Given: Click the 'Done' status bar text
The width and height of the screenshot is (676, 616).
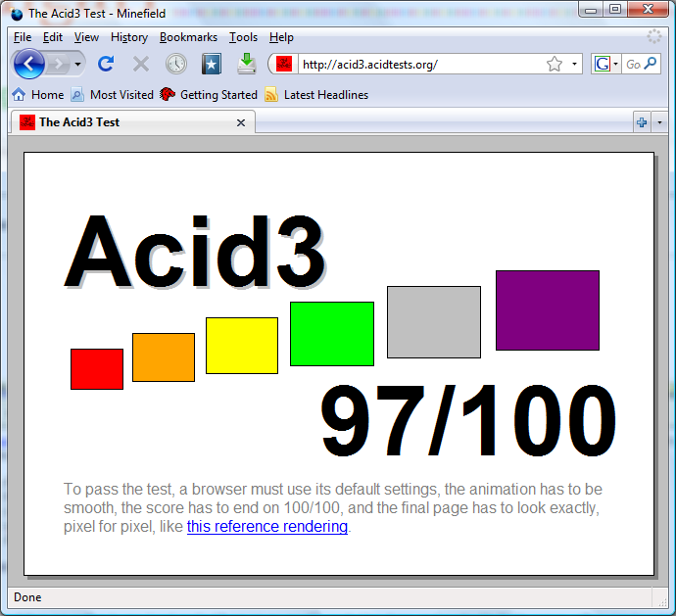Looking at the screenshot, I should (x=27, y=597).
